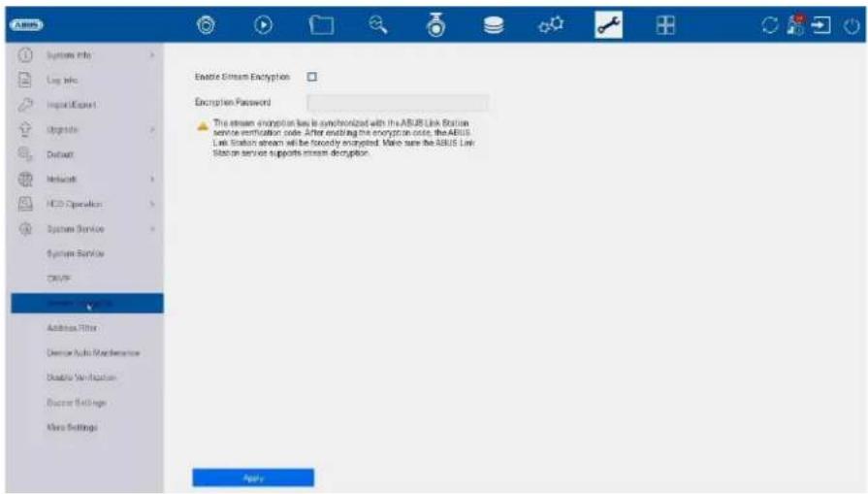The image size is (868, 494).
Task: Open More Settings sub-item
Action: [72, 427]
